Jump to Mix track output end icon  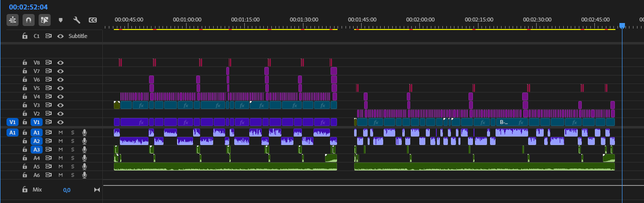(97, 190)
